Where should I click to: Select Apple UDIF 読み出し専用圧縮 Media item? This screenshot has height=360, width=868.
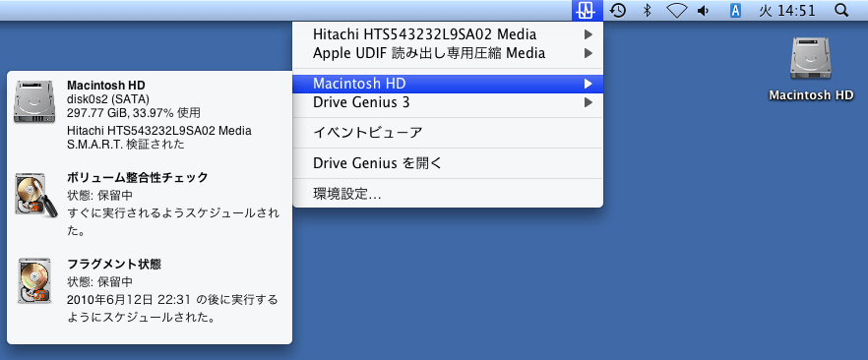[x=447, y=53]
